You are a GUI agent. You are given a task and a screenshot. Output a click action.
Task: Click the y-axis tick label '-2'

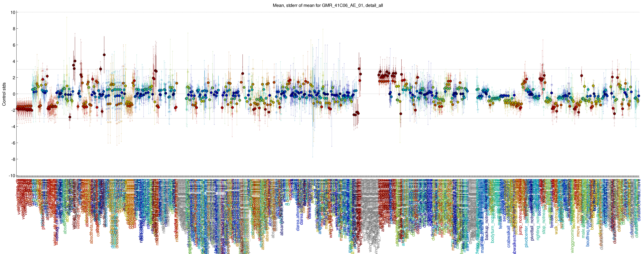13,111
